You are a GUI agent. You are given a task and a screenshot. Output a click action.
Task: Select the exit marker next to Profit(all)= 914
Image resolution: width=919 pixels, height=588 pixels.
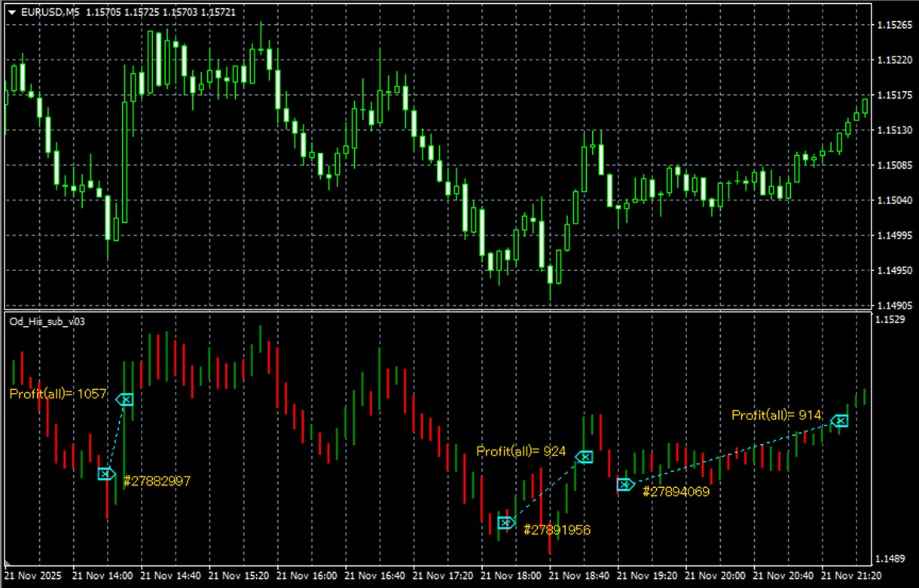coord(839,420)
